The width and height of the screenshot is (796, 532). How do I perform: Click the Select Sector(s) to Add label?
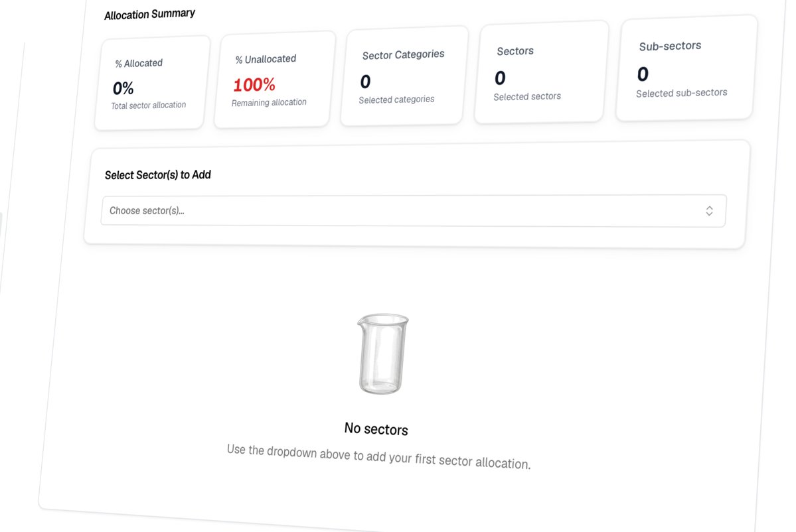coord(158,175)
